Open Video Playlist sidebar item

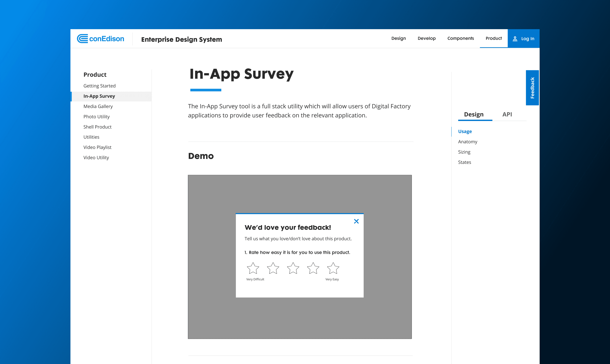[x=97, y=147]
